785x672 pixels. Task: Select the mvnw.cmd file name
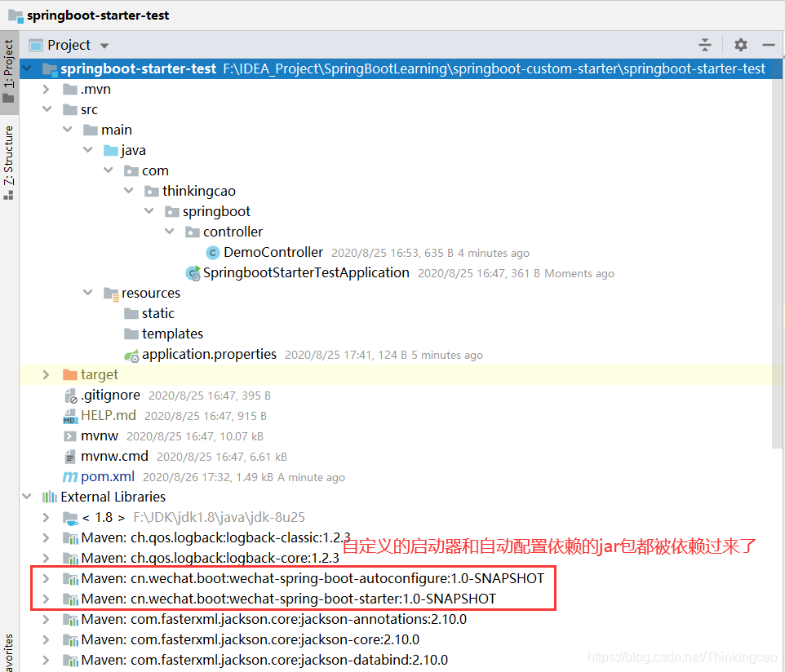114,457
